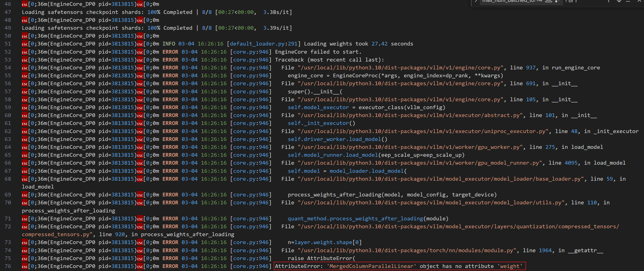Click the ERROR label on line 52
Screen dimensions: 644x271
(171, 52)
